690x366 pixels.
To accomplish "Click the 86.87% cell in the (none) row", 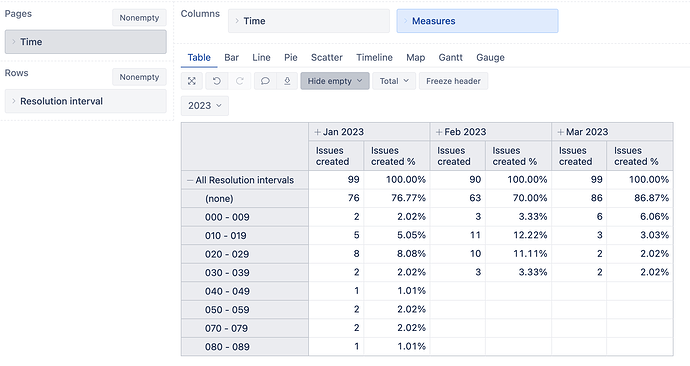I will (640, 198).
